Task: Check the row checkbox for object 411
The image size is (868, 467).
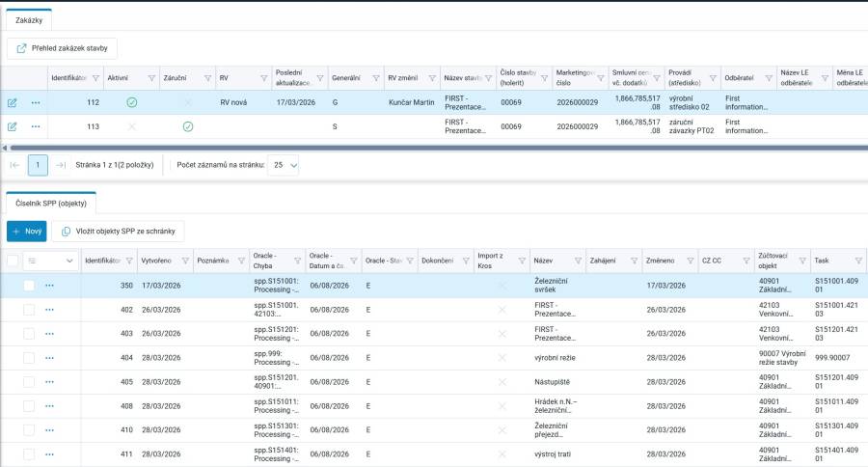Action: point(29,454)
